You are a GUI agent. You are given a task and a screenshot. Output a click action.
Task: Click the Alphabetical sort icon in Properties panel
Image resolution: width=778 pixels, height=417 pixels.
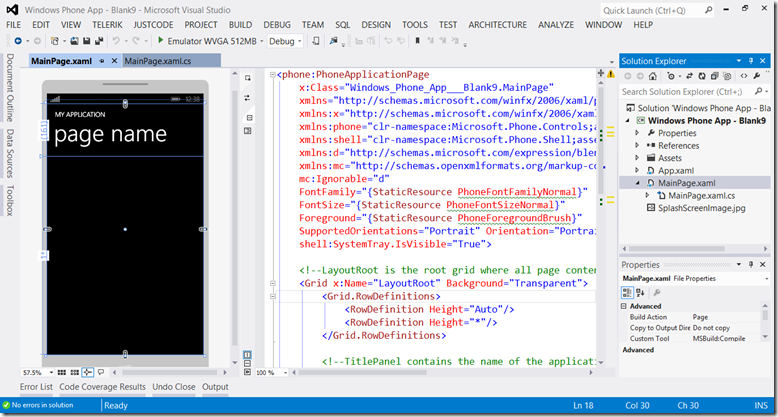tap(640, 292)
